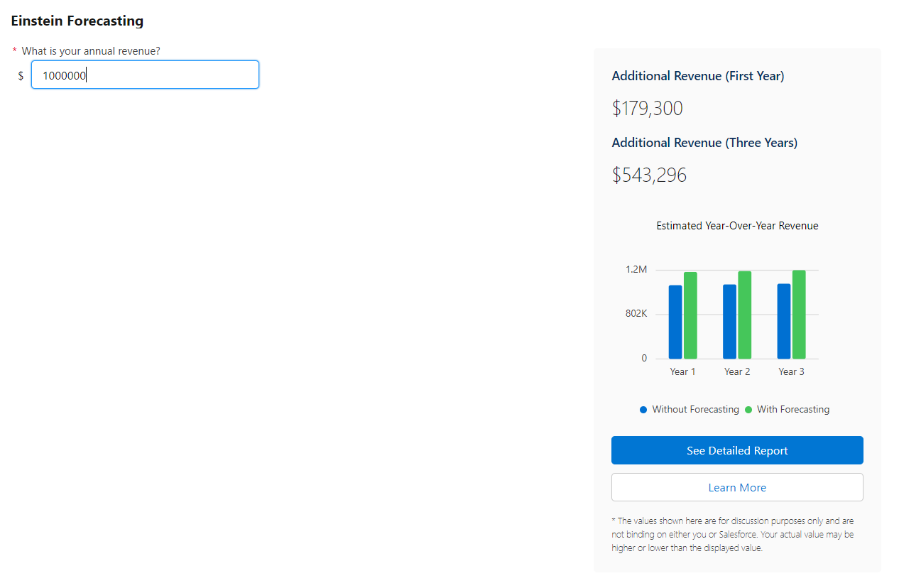Toggle the With Forecasting legend item
Screen dimensions: 899x588
pos(787,410)
